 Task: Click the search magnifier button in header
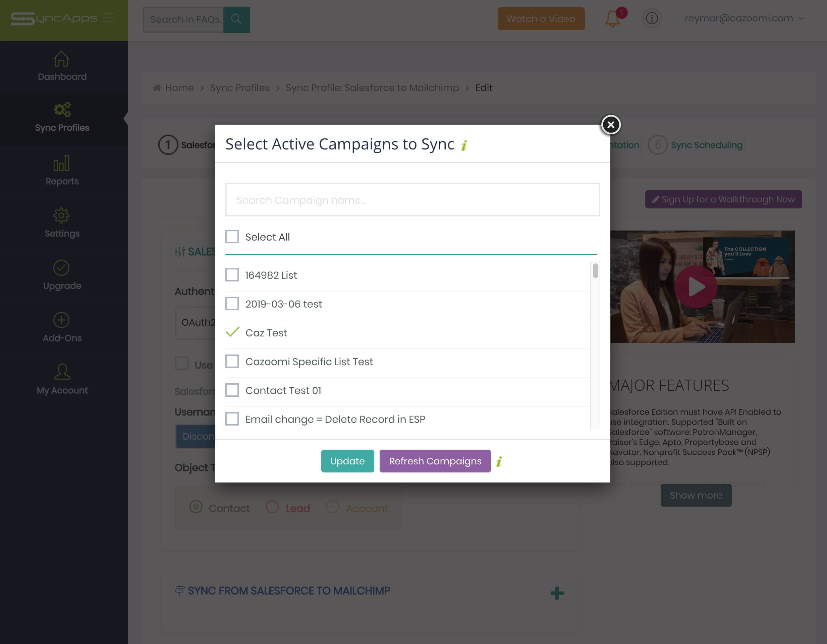point(236,19)
